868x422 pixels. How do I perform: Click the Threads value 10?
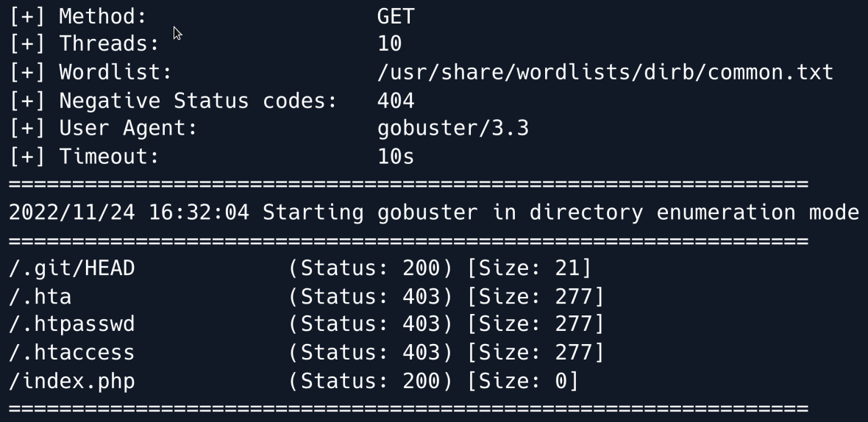click(390, 44)
